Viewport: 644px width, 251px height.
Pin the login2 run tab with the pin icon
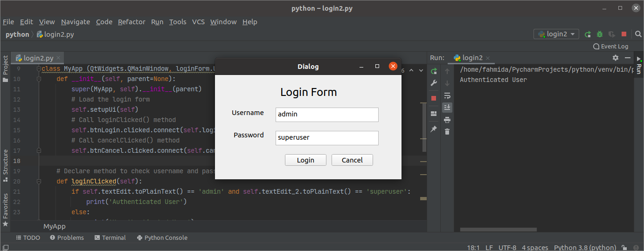click(434, 129)
